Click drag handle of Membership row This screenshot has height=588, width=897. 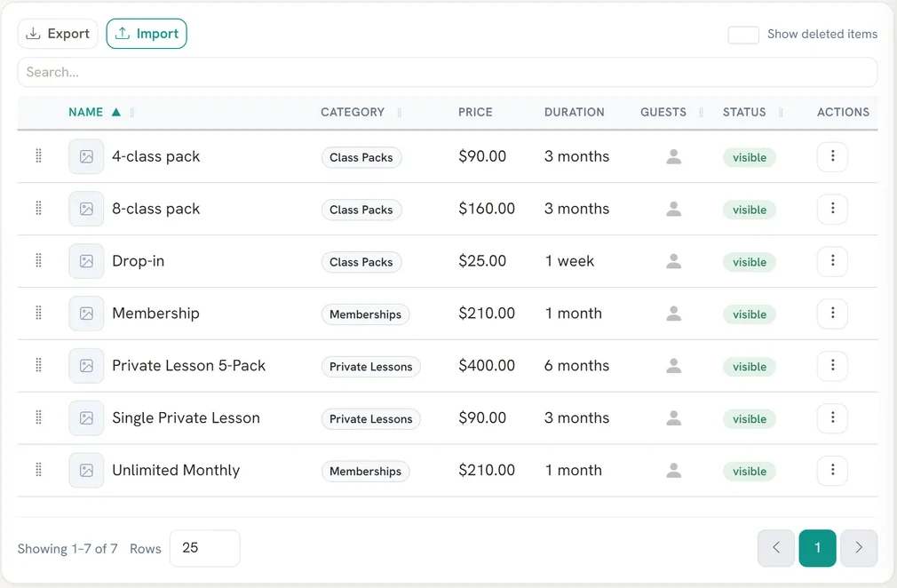(38, 313)
